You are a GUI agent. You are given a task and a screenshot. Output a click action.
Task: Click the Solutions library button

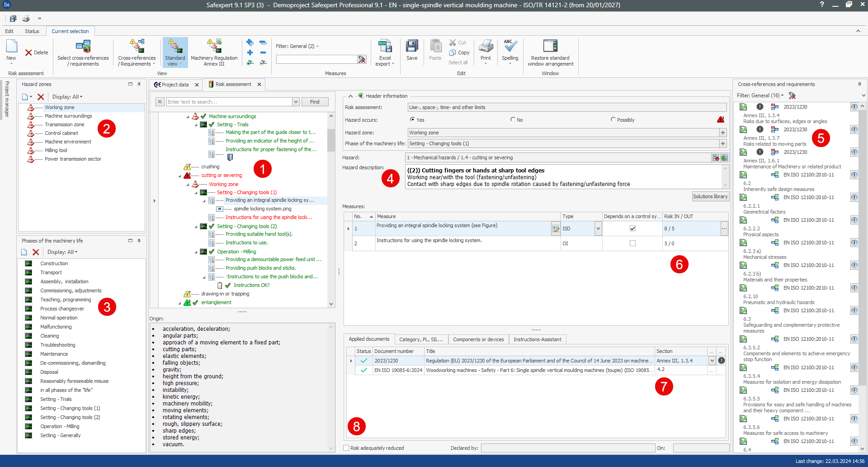pyautogui.click(x=710, y=196)
